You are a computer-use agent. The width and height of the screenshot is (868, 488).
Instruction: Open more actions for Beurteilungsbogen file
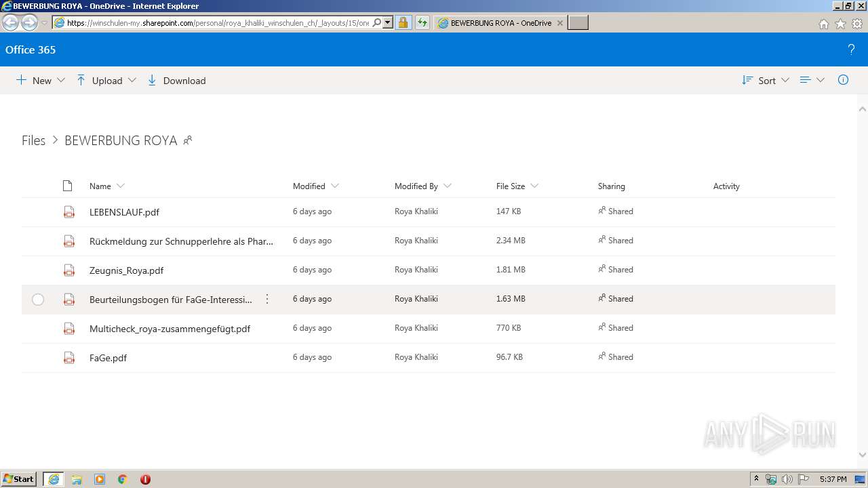[x=267, y=299]
